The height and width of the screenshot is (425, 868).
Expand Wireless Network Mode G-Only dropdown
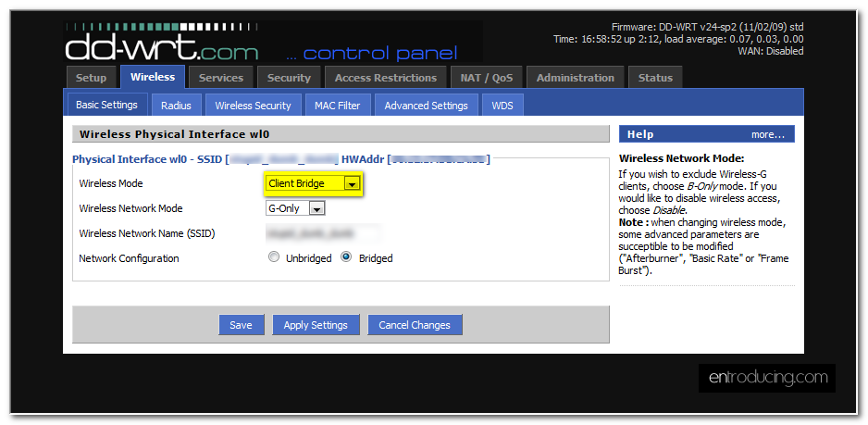(295, 208)
